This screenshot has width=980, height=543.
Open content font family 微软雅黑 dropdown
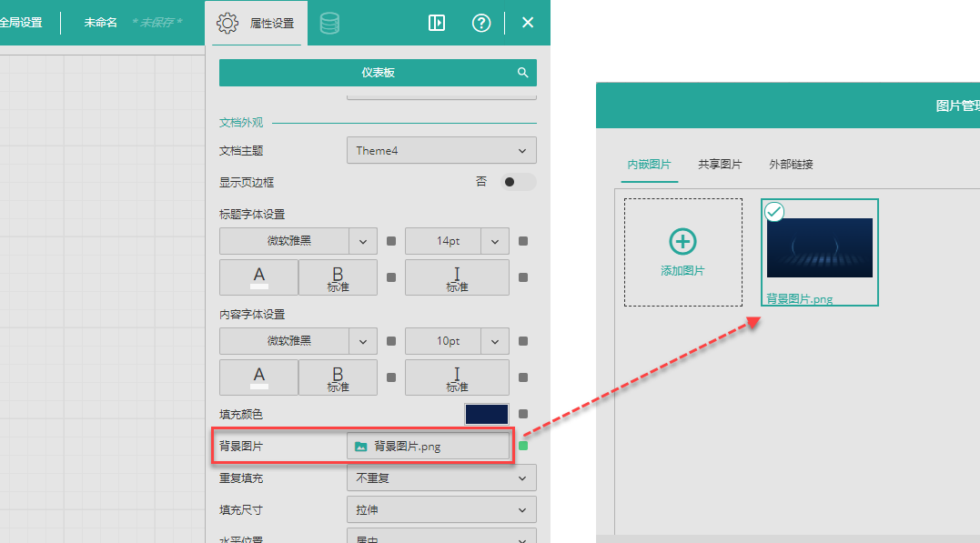click(298, 341)
